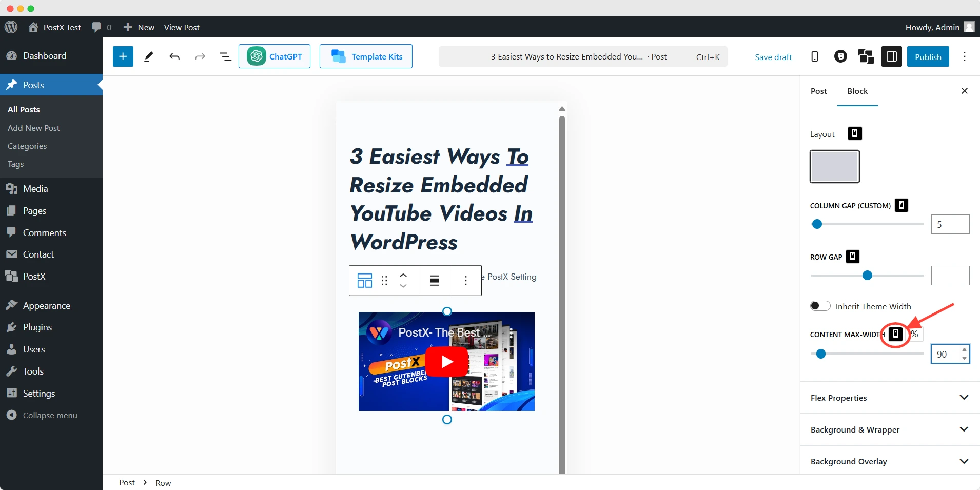Move the block up
Image resolution: width=980 pixels, height=490 pixels.
click(x=403, y=275)
